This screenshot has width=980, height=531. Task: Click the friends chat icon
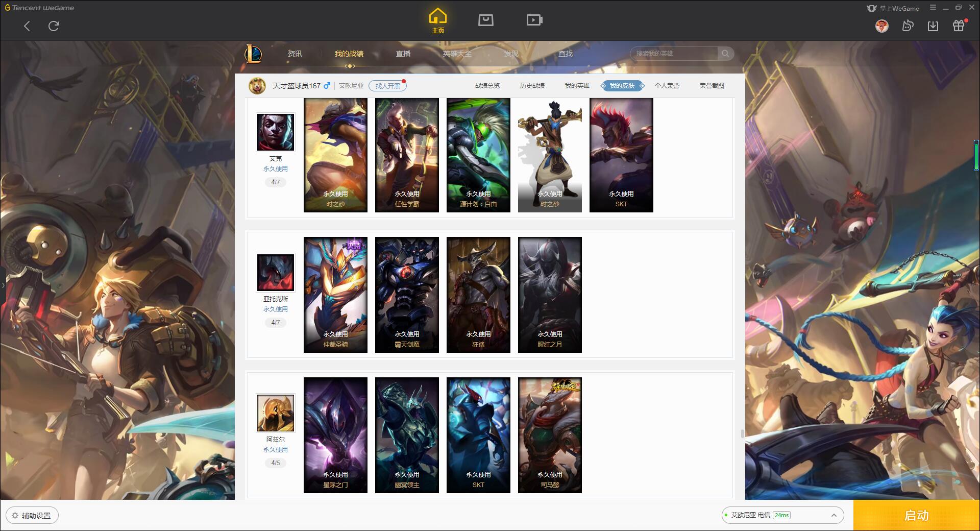click(x=908, y=26)
